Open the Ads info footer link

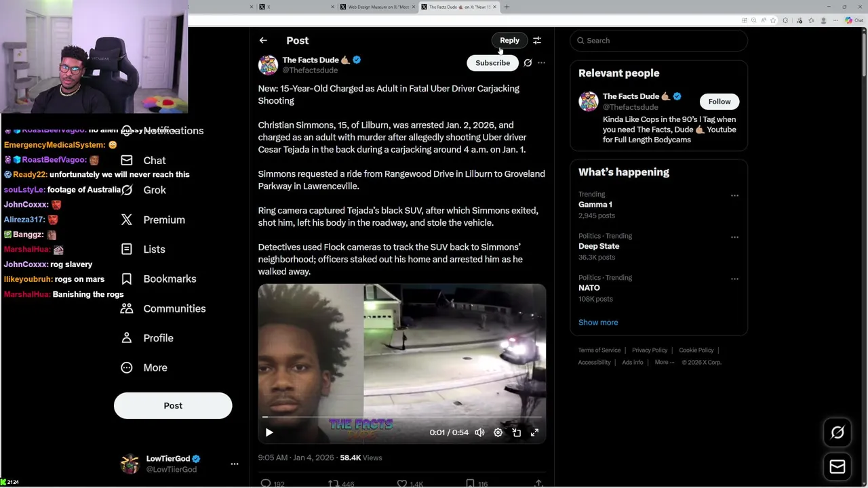click(633, 363)
